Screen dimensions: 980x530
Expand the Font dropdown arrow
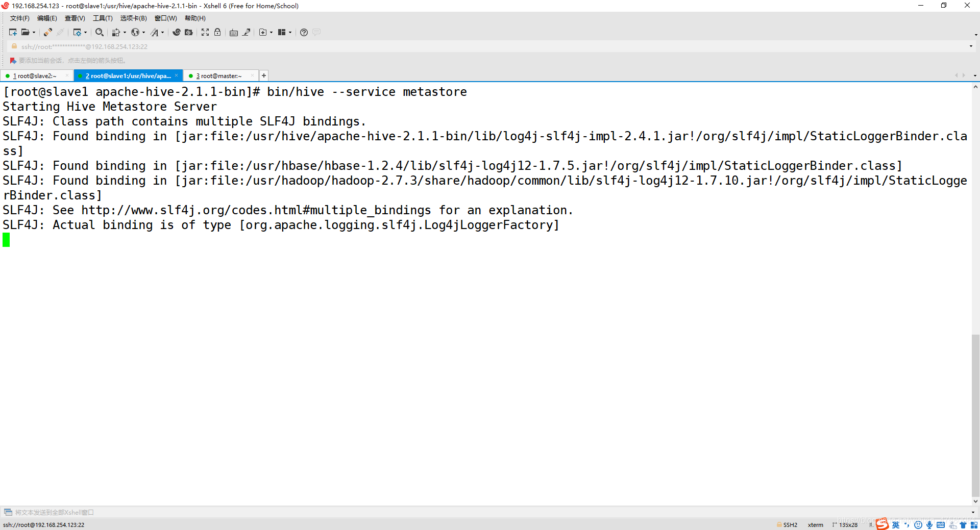pyautogui.click(x=163, y=32)
